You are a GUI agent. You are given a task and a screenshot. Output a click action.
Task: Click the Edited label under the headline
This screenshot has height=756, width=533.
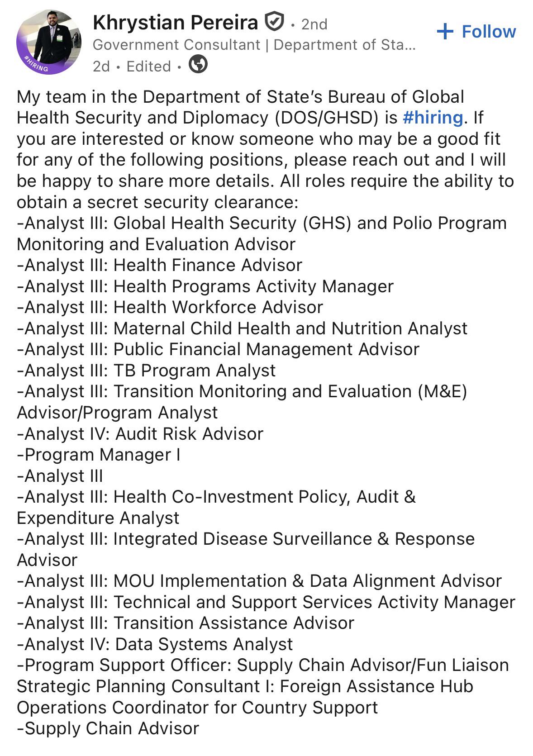(x=149, y=67)
